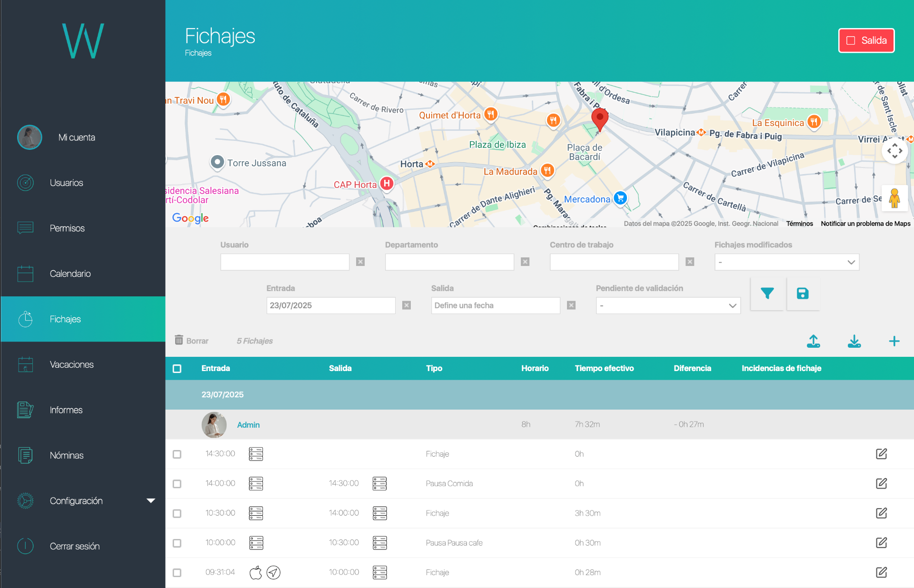Check the Pausa Pausa cafe row checkbox
The image size is (914, 588).
point(177,543)
